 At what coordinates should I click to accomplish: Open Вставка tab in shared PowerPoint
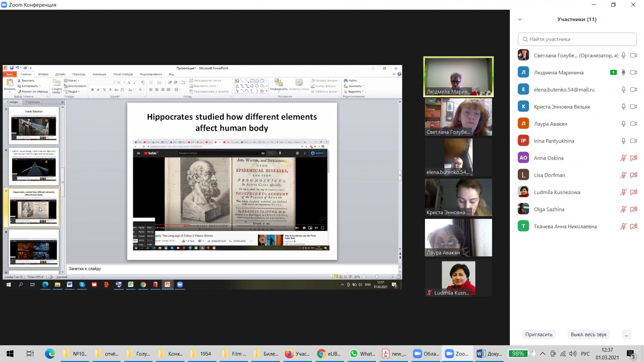coord(43,74)
